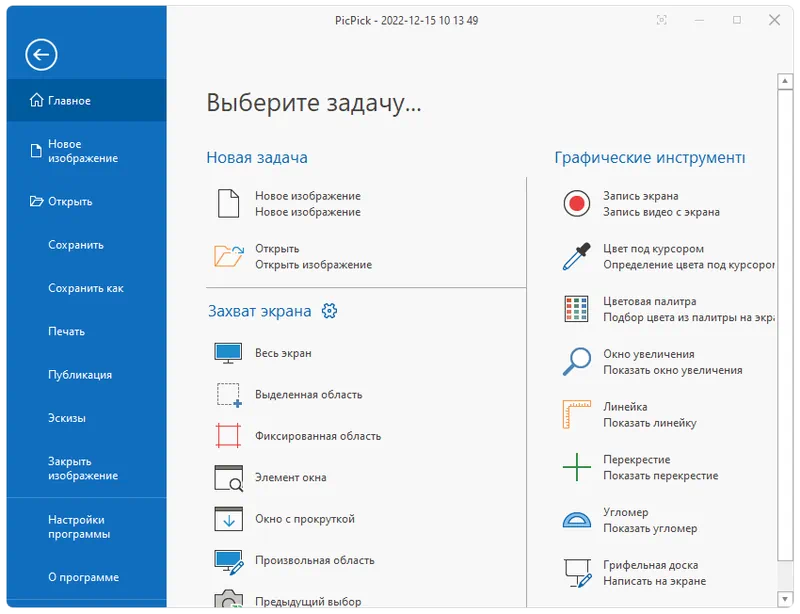Click the back arrow circle icon
800x614 pixels.
pyautogui.click(x=41, y=55)
